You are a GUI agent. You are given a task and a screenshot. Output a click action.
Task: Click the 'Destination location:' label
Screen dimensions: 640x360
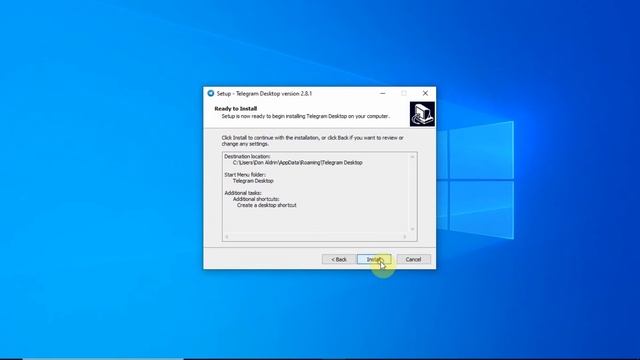(247, 156)
